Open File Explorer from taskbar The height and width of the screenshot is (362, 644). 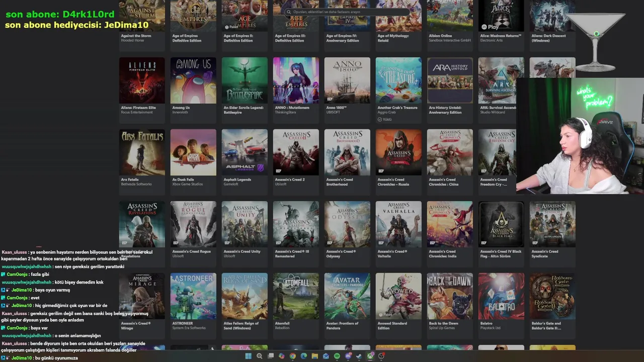315,356
